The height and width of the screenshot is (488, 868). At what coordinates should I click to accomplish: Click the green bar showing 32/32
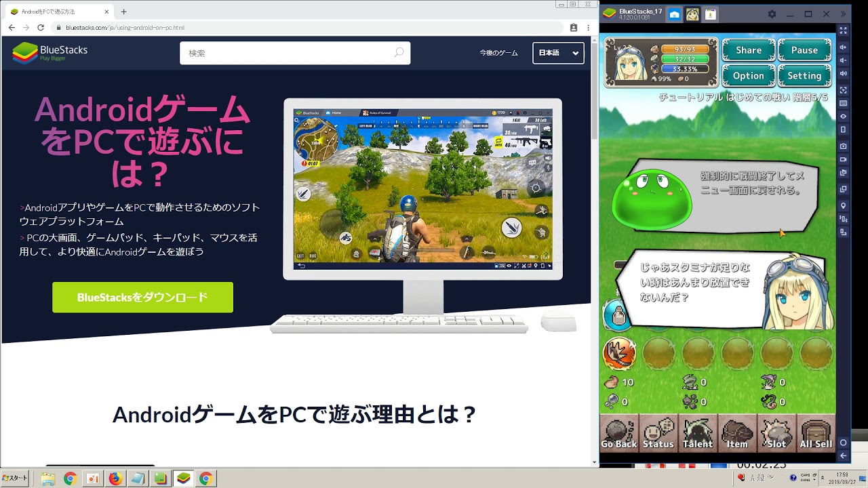click(x=684, y=60)
